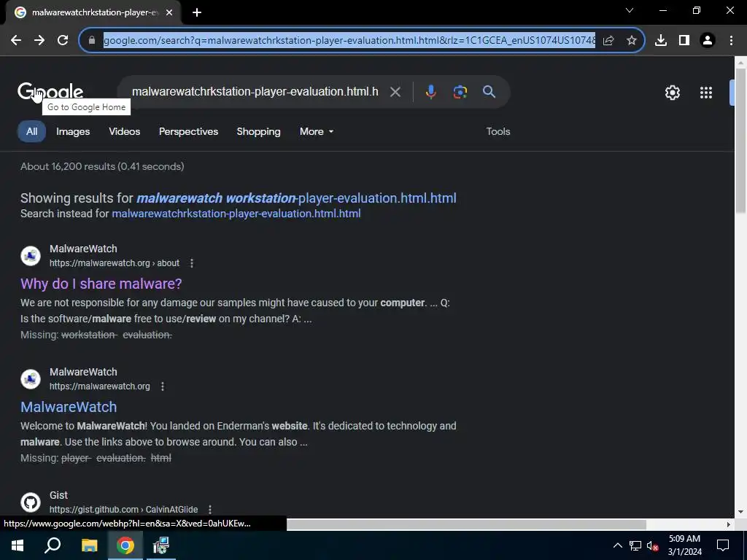The height and width of the screenshot is (560, 747).
Task: Select the All results tab
Action: 31,131
